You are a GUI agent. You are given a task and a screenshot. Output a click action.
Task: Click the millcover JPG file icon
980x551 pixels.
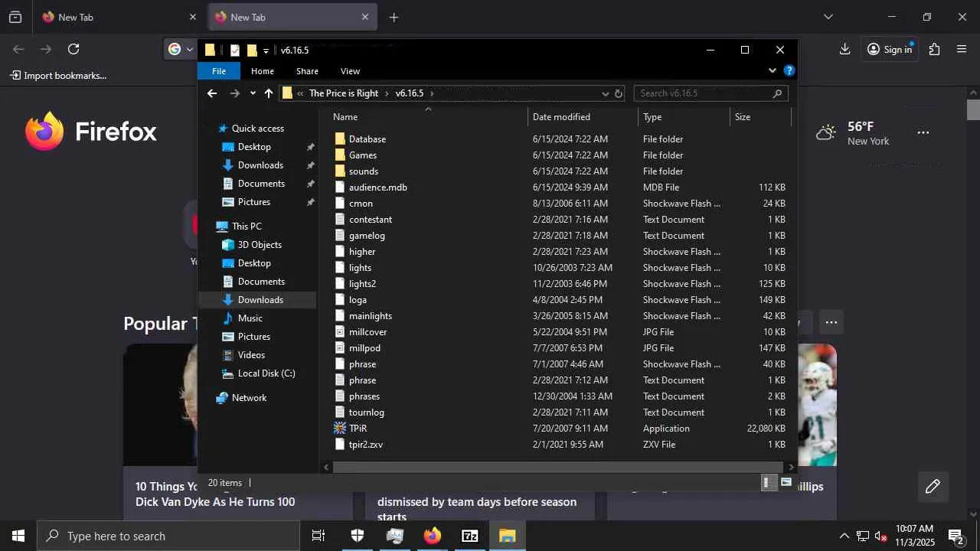pos(340,332)
